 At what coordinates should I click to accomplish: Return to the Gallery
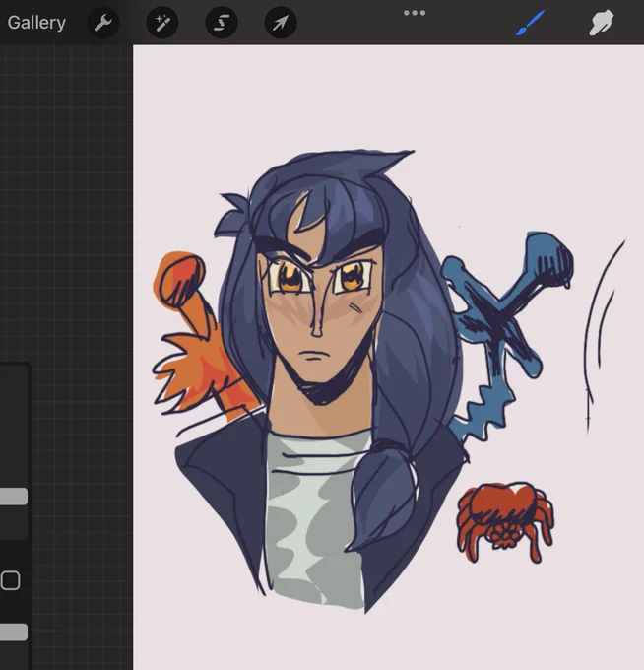tap(36, 23)
